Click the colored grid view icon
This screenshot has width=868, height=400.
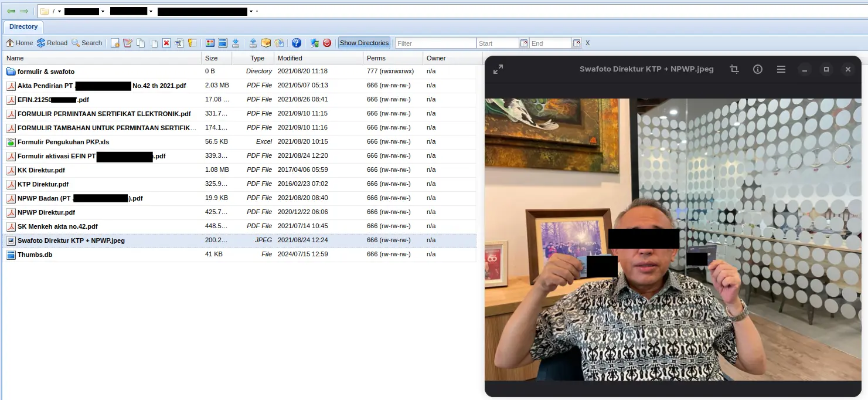click(x=210, y=43)
